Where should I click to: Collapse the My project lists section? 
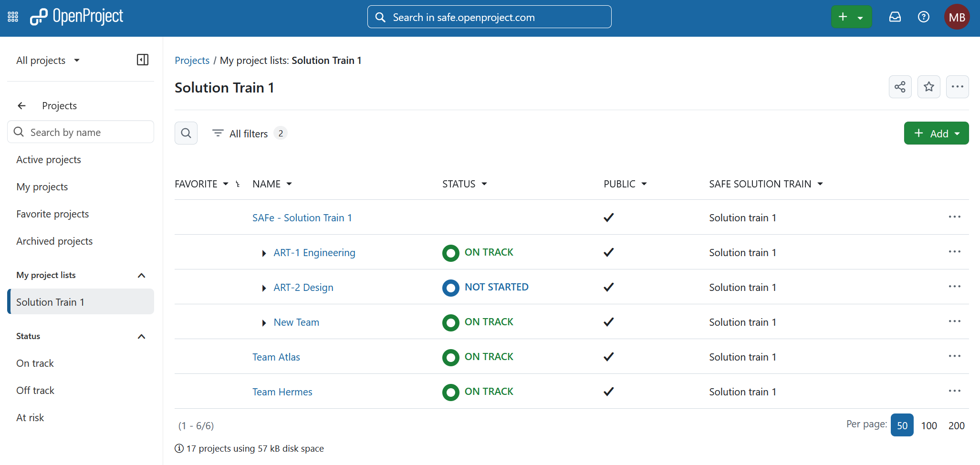point(141,275)
